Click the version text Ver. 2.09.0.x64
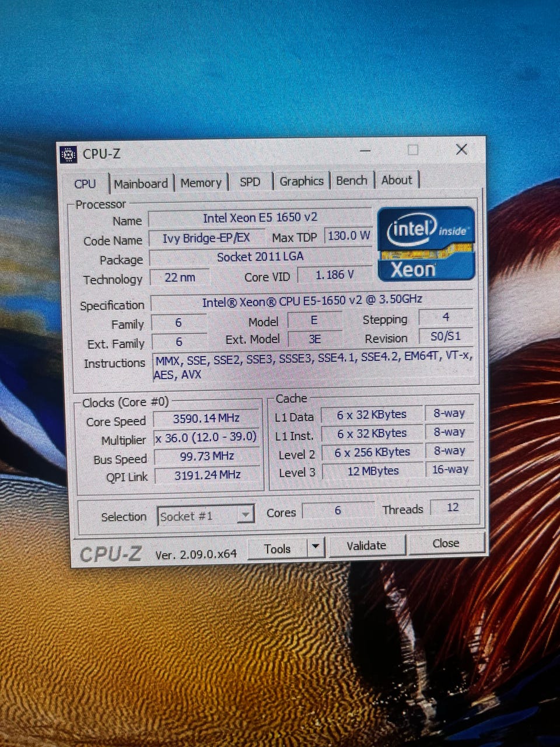This screenshot has height=747, width=560. point(196,554)
